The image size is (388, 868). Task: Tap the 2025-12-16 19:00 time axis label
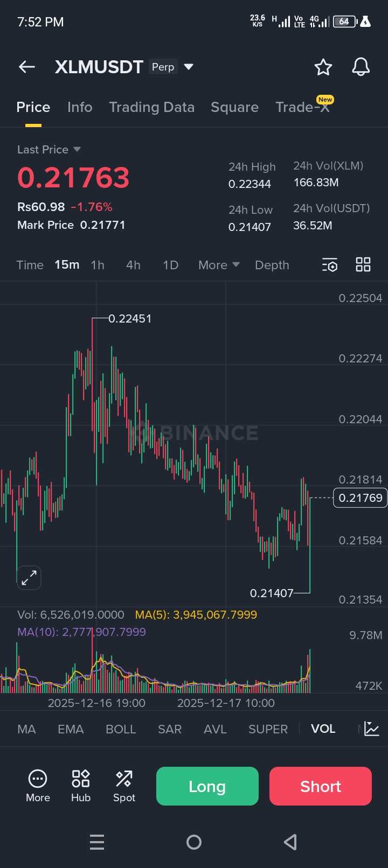pyautogui.click(x=96, y=703)
